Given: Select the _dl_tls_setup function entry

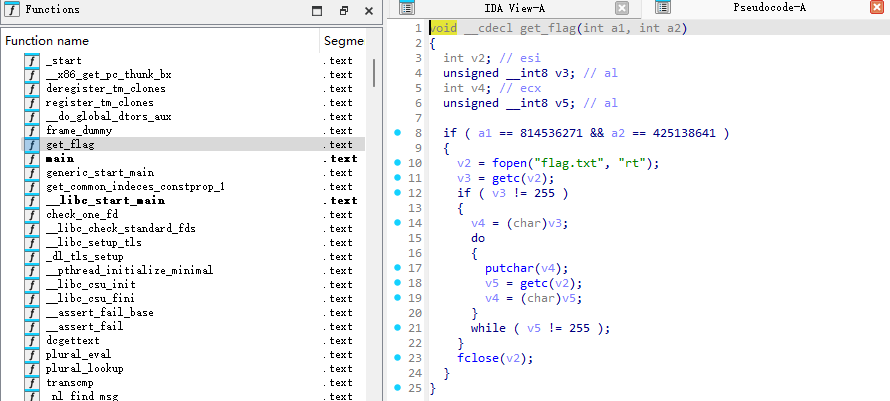Looking at the screenshot, I should pos(85,257).
